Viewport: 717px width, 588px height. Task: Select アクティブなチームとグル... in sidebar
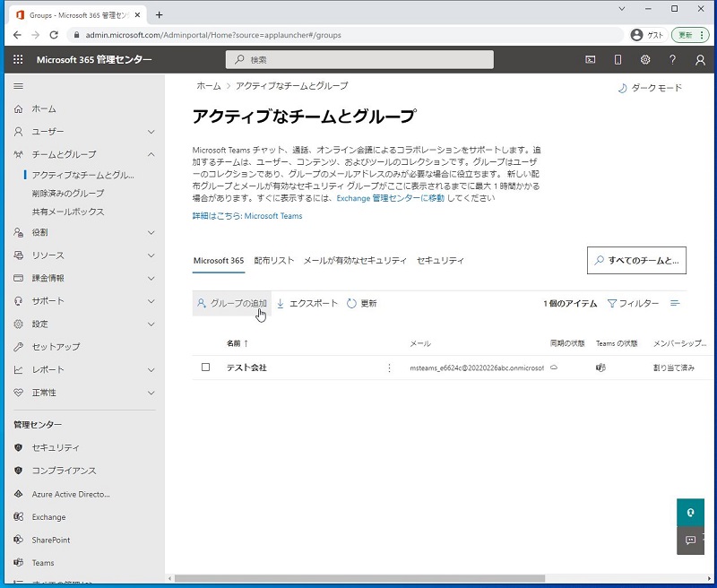[82, 175]
